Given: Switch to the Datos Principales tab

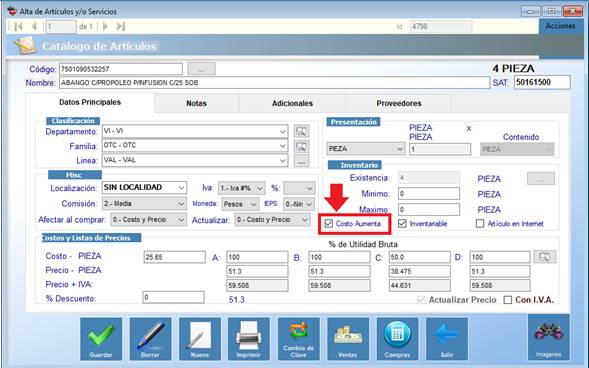Looking at the screenshot, I should click(x=90, y=102).
